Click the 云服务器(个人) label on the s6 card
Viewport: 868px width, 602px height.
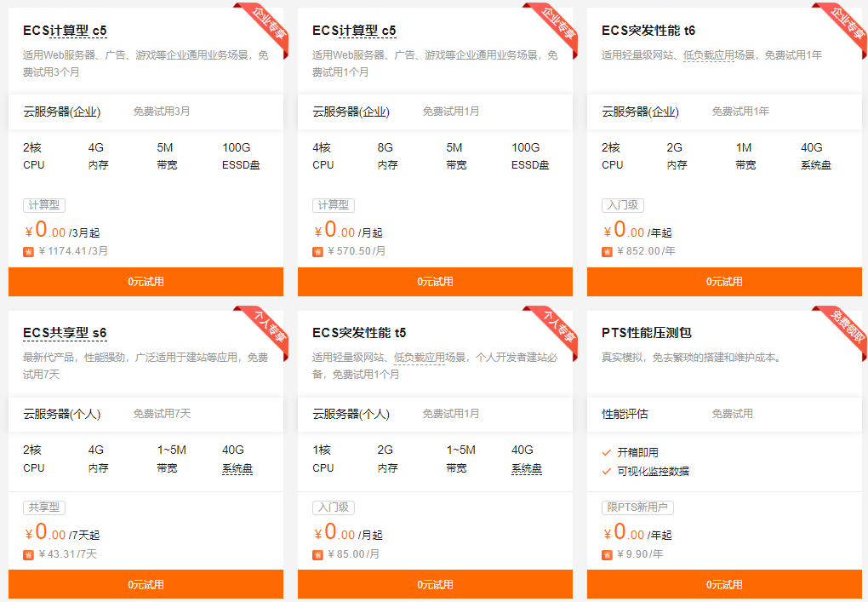pos(62,415)
